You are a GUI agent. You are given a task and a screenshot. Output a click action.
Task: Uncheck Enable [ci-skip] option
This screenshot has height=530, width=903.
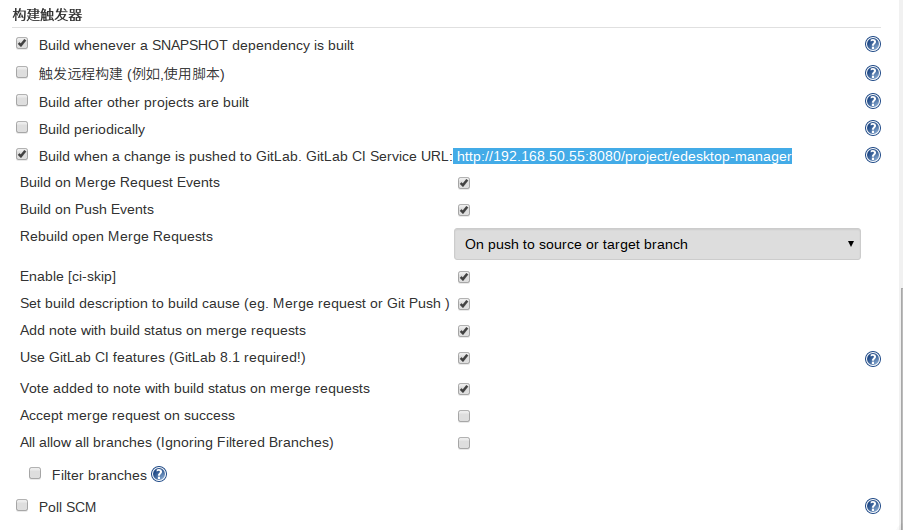(x=464, y=277)
